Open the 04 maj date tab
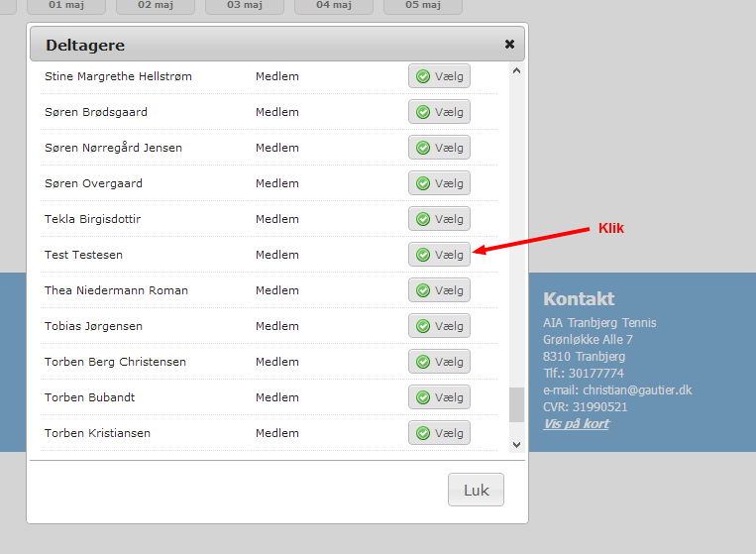The width and height of the screenshot is (756, 554). tap(334, 6)
